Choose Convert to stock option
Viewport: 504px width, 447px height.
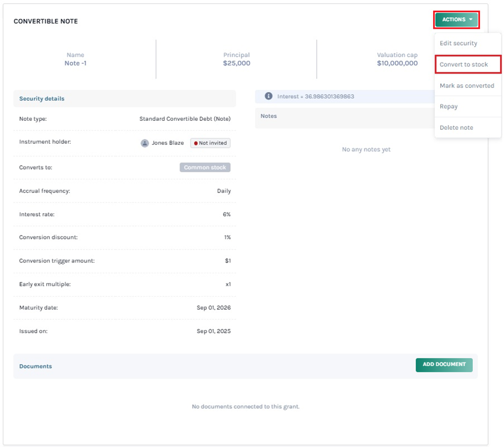[x=464, y=64]
